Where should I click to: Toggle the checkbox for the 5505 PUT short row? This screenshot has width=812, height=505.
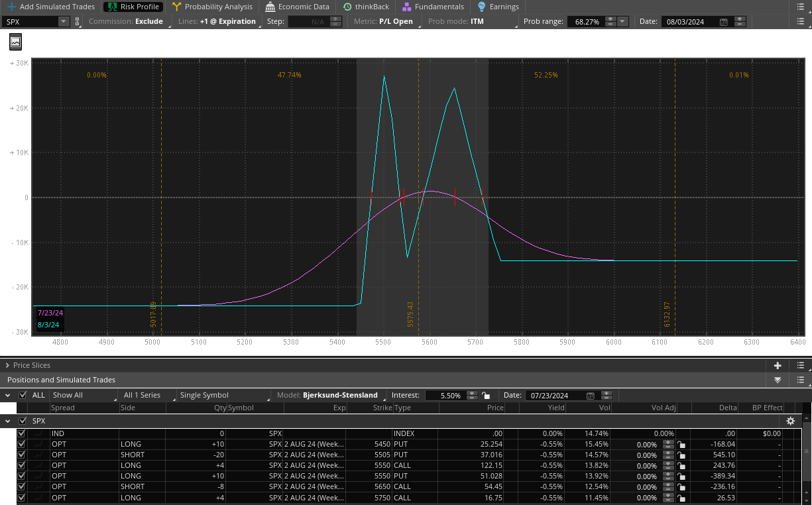pos(22,455)
